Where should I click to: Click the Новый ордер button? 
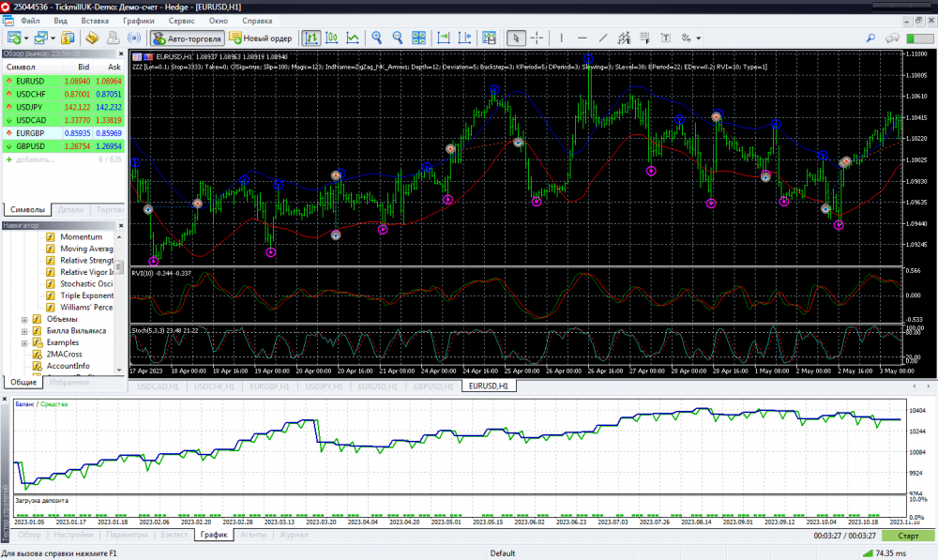coord(261,38)
